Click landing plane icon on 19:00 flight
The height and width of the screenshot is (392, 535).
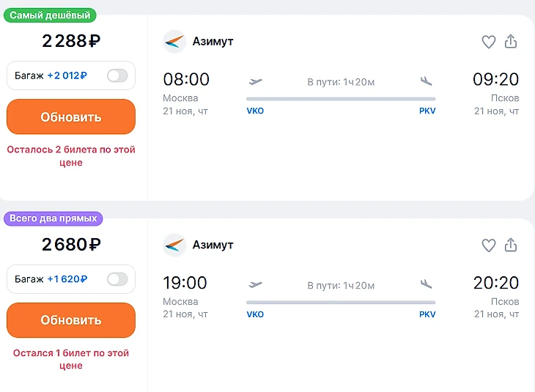(x=427, y=284)
